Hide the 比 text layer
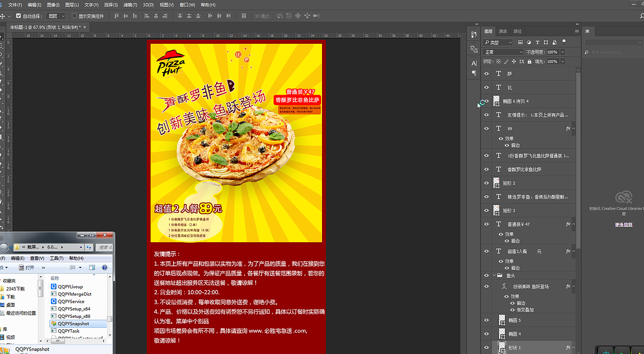 point(486,88)
